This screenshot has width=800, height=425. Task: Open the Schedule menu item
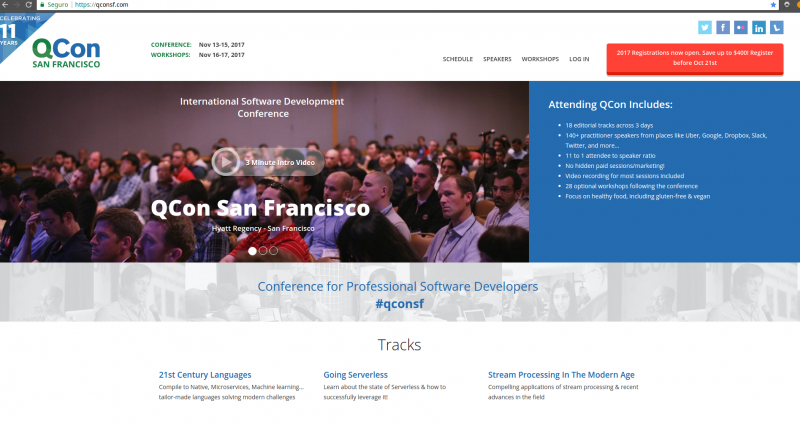pos(458,59)
